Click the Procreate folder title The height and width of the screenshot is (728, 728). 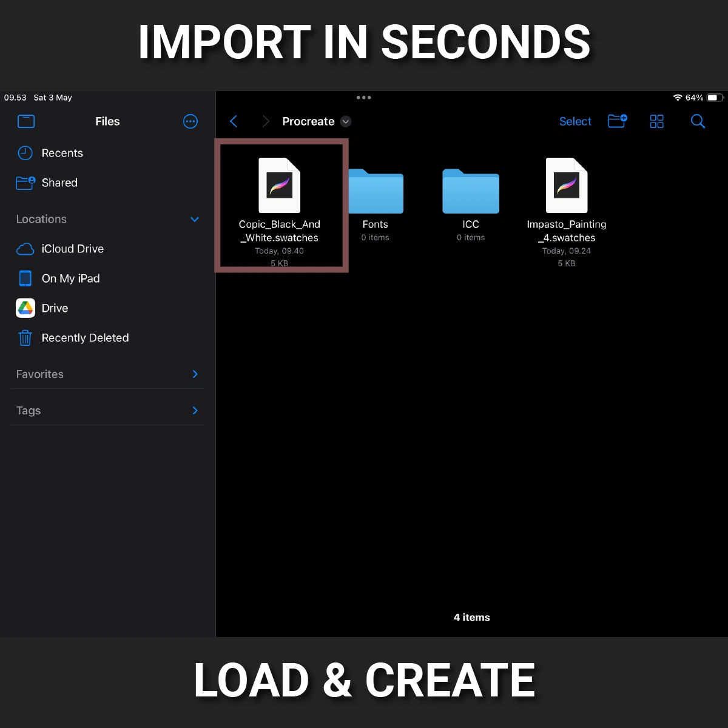pyautogui.click(x=308, y=121)
